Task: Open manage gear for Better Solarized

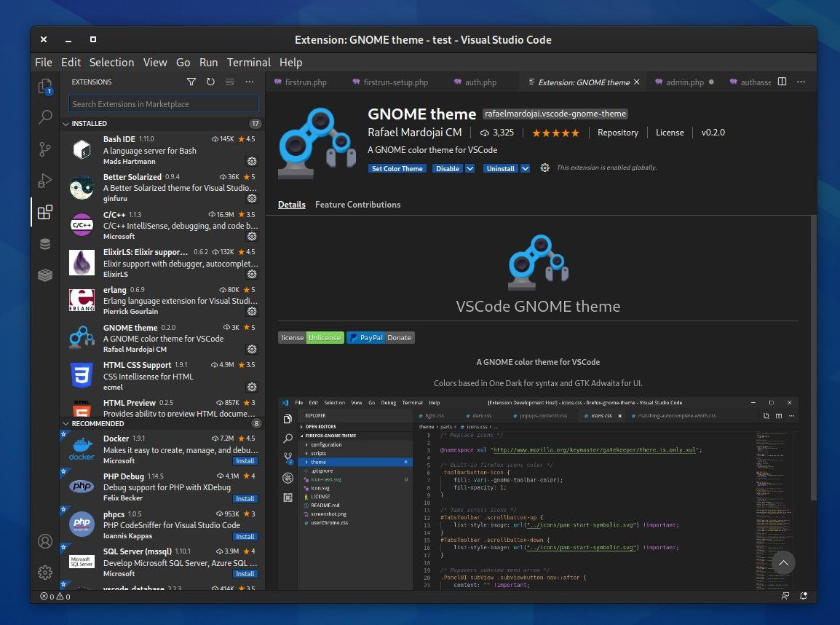Action: 252,199
